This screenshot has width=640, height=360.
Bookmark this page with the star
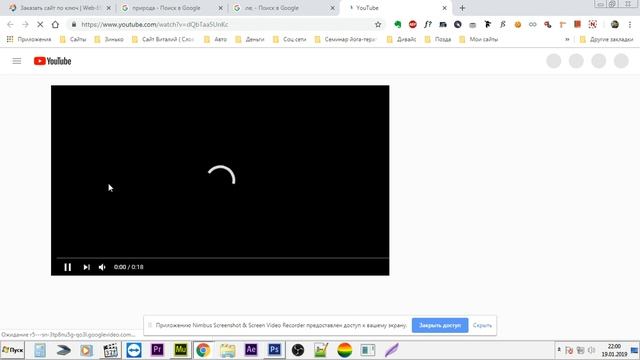pyautogui.click(x=378, y=24)
